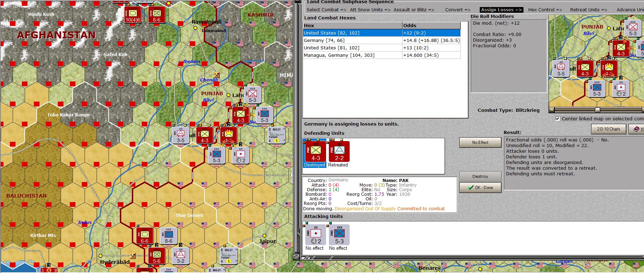Select the 4 2 division unit on main map
The width and height of the screenshot is (644, 273).
(x=240, y=155)
